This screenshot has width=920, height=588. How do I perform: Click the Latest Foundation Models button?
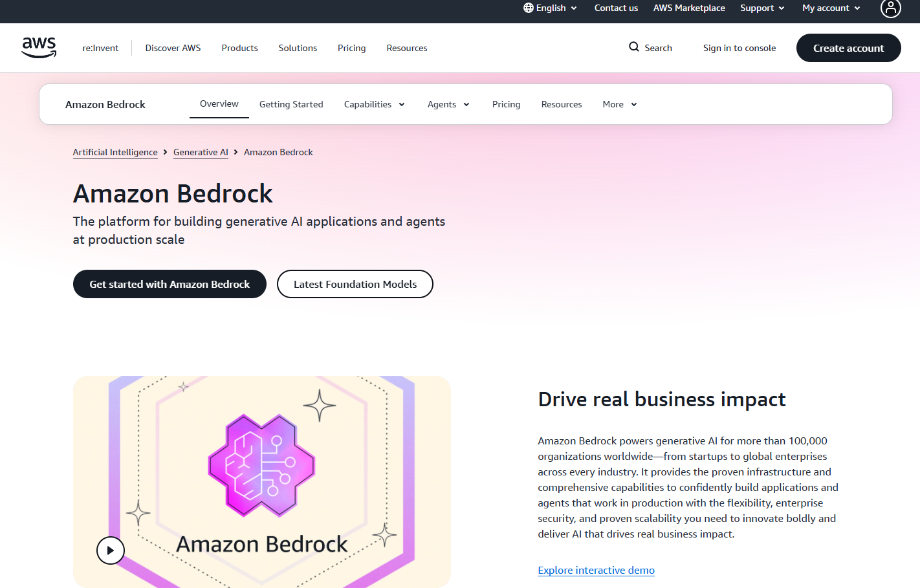tap(355, 284)
